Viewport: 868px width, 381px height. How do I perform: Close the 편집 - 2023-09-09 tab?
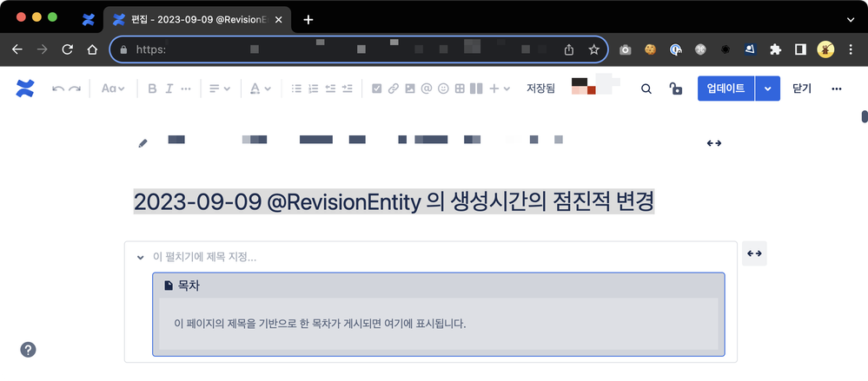[x=278, y=20]
